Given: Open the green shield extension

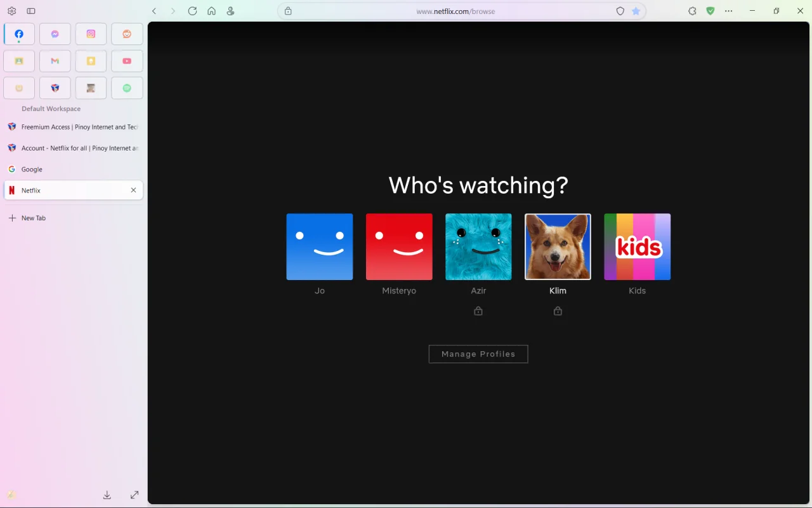Looking at the screenshot, I should (x=710, y=11).
